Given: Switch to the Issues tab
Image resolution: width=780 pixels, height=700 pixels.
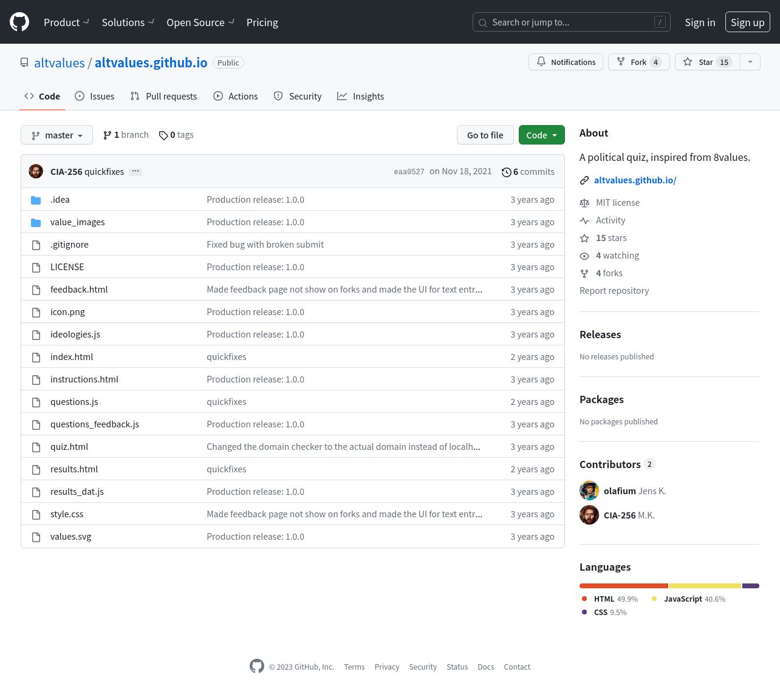Looking at the screenshot, I should pos(95,96).
